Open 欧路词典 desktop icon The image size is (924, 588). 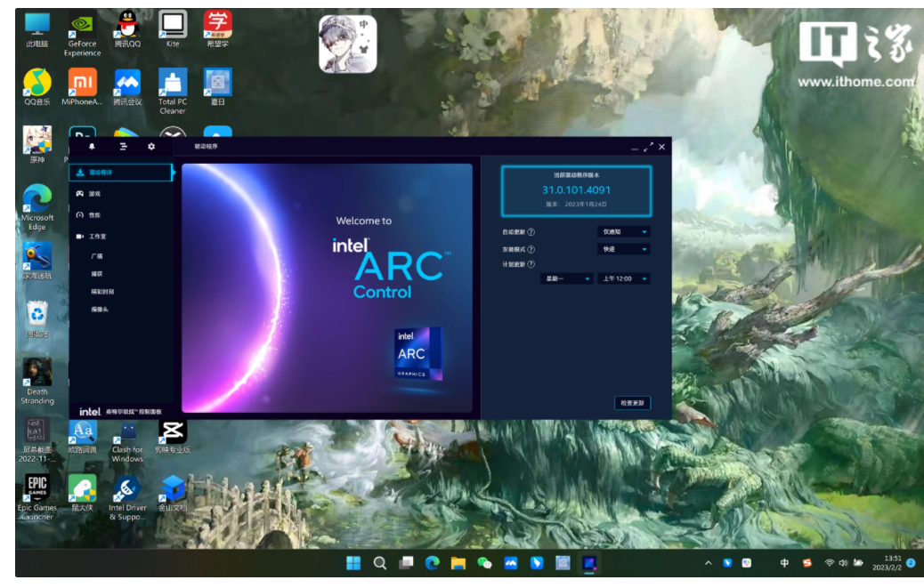pos(82,437)
